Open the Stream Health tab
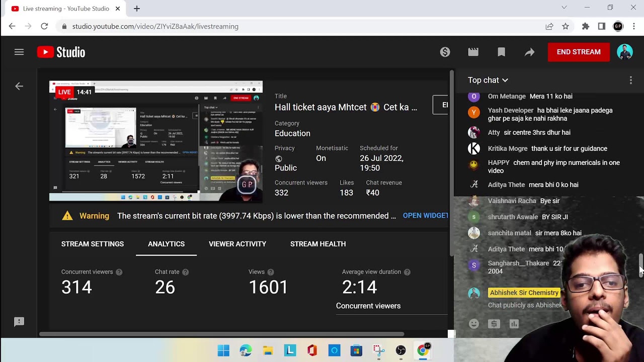 (x=318, y=244)
